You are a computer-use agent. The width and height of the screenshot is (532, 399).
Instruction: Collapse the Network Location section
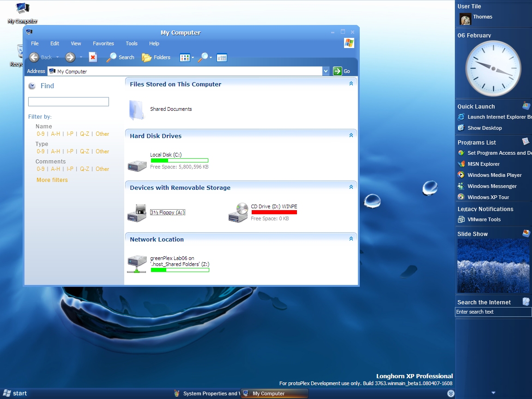351,239
